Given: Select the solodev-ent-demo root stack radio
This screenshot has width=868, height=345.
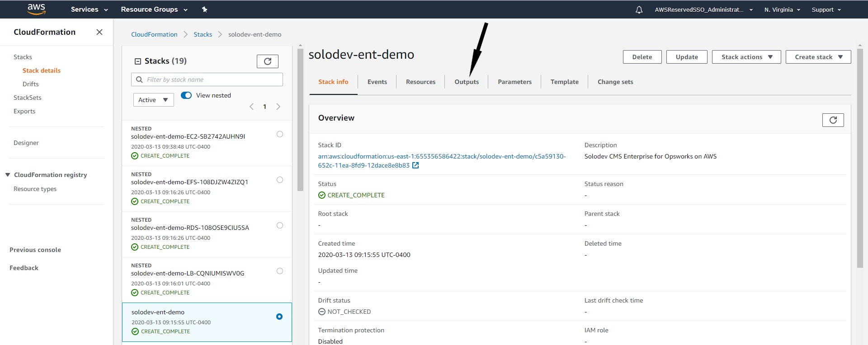Looking at the screenshot, I should click(x=279, y=317).
